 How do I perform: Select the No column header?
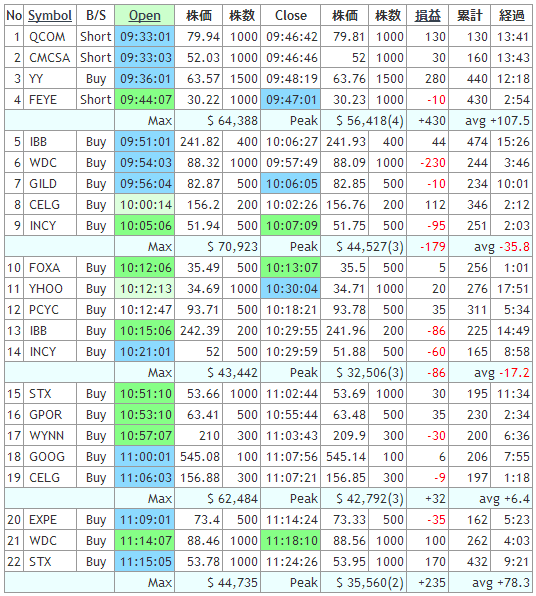click(x=14, y=16)
